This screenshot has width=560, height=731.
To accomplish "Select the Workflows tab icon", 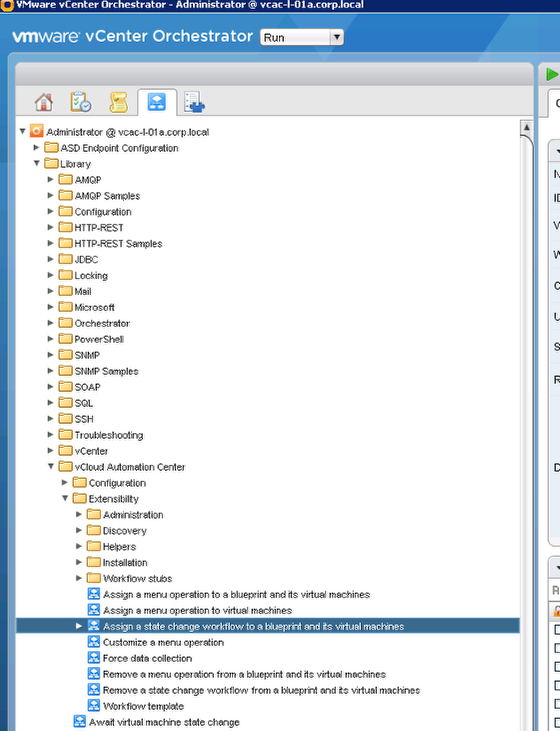I will (x=157, y=102).
